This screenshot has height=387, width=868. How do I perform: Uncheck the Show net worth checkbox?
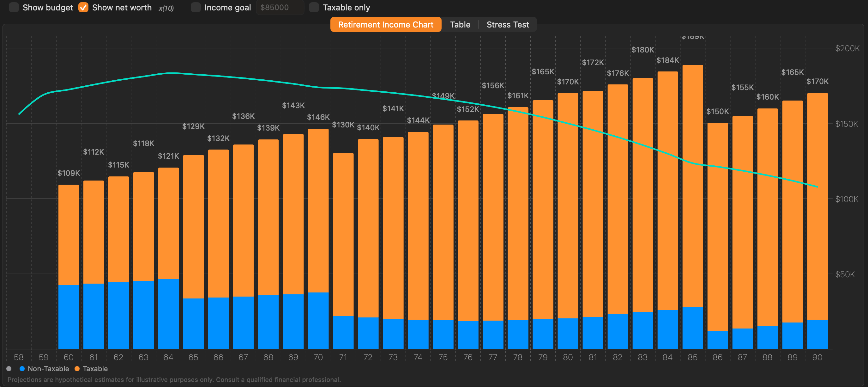(x=83, y=7)
